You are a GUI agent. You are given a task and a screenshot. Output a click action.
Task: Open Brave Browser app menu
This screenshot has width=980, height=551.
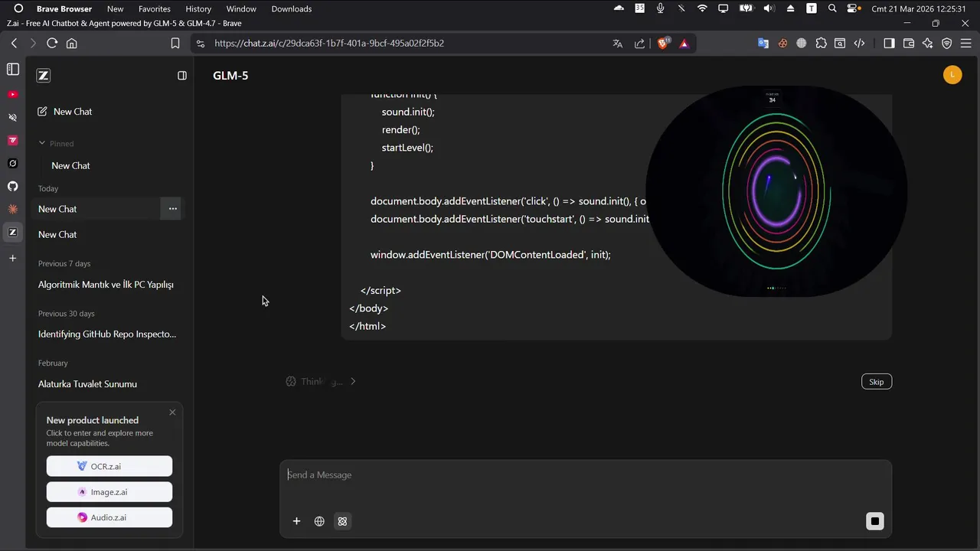point(64,9)
